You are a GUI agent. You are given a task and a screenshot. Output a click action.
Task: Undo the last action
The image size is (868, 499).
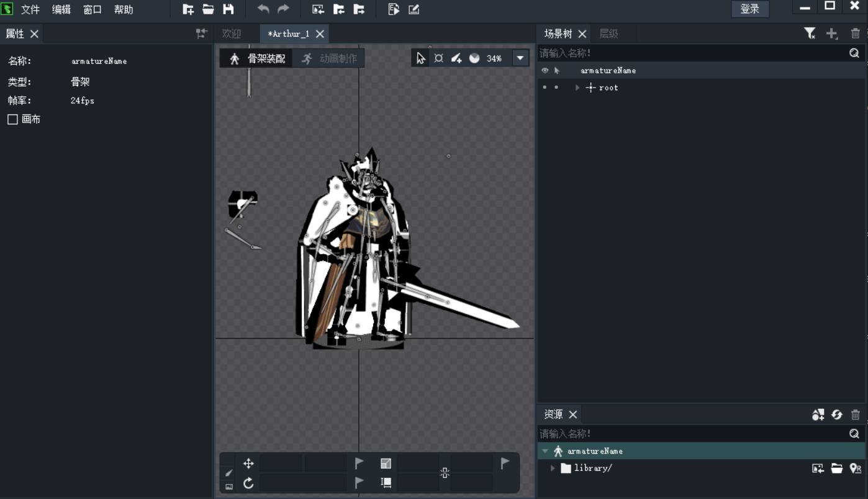[x=263, y=9]
